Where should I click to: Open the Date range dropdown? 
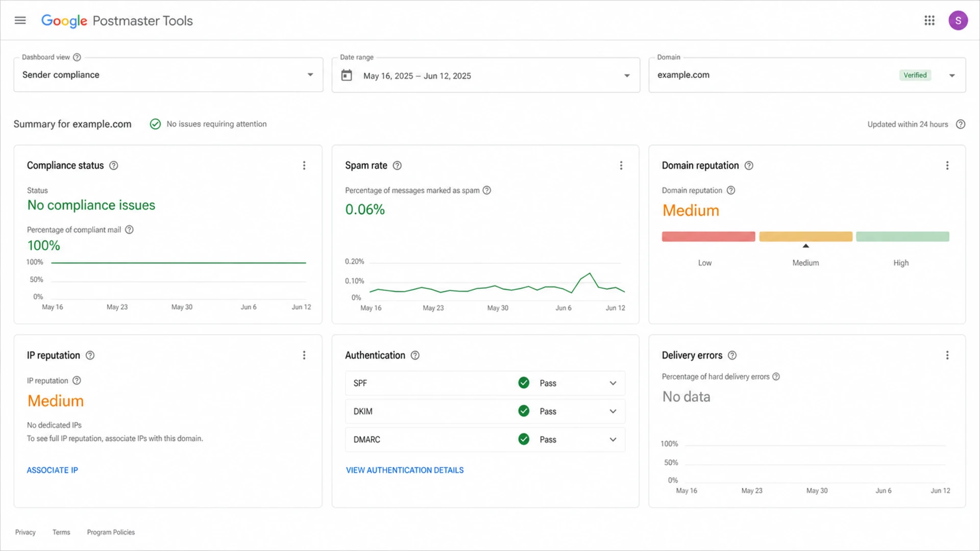pyautogui.click(x=486, y=75)
